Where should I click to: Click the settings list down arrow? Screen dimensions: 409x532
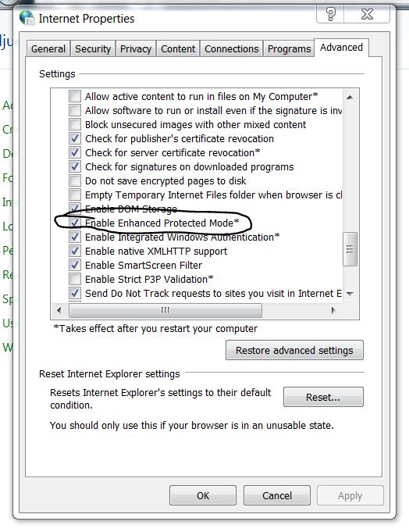pyautogui.click(x=350, y=294)
